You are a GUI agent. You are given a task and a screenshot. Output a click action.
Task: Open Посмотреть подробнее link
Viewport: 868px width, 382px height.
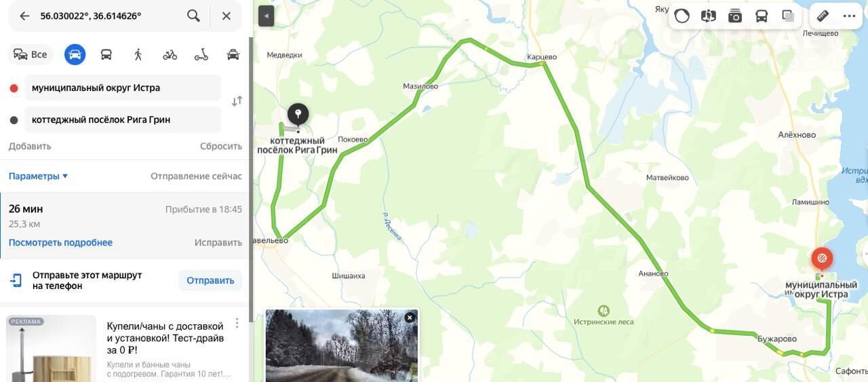tap(60, 242)
